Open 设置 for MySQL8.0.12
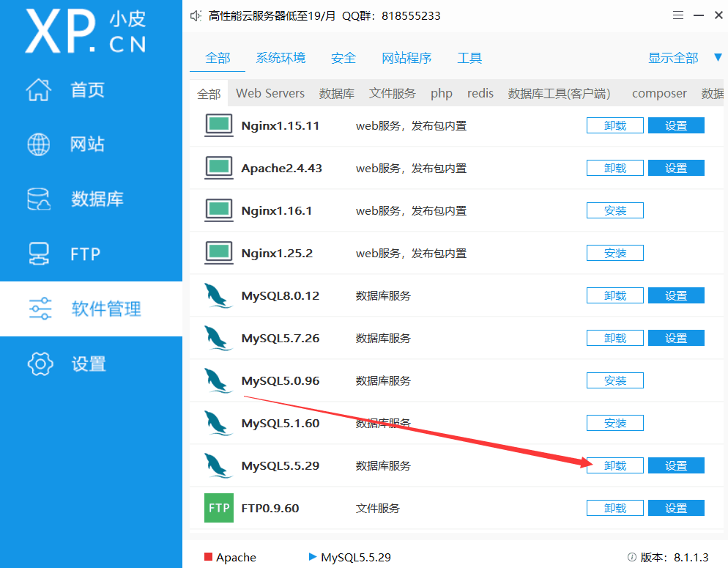Image resolution: width=728 pixels, height=568 pixels. tap(676, 295)
